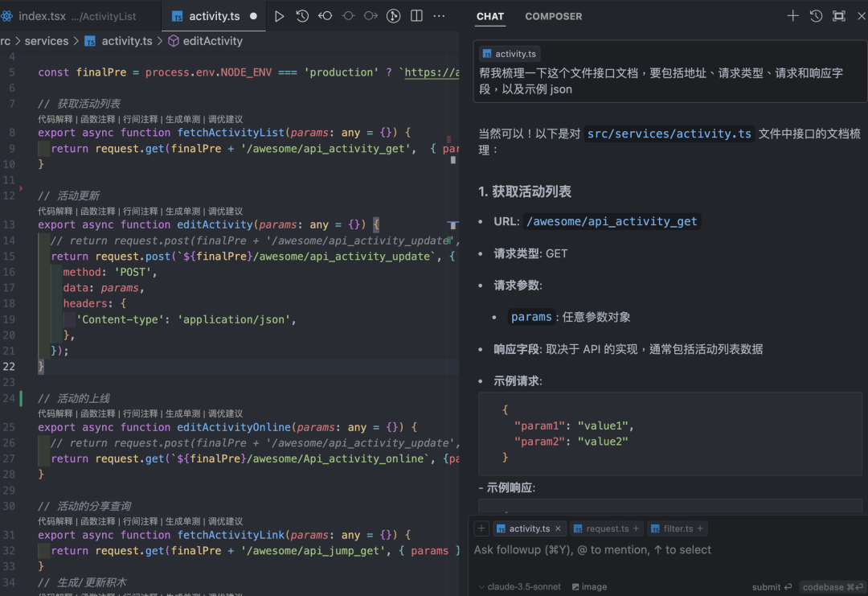The image size is (868, 596).
Task: Click 调优建议 lens above editActivityOnline
Action: point(225,413)
